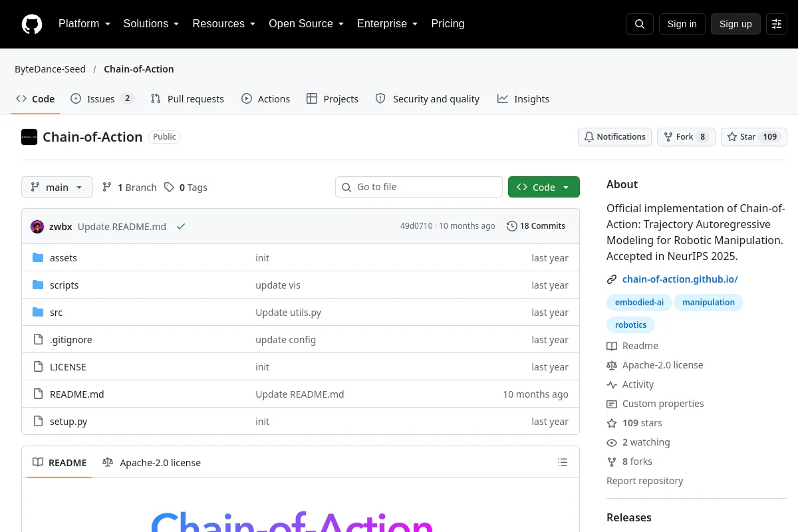Expand the Open Source menu
Image resolution: width=798 pixels, height=532 pixels.
coord(306,24)
